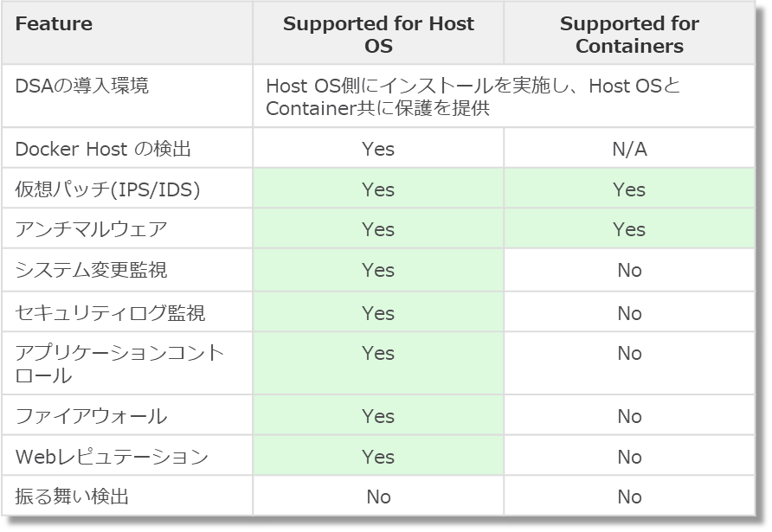Click the Supported for Containers header
Viewport: 772px width, 532px height.
click(x=629, y=35)
